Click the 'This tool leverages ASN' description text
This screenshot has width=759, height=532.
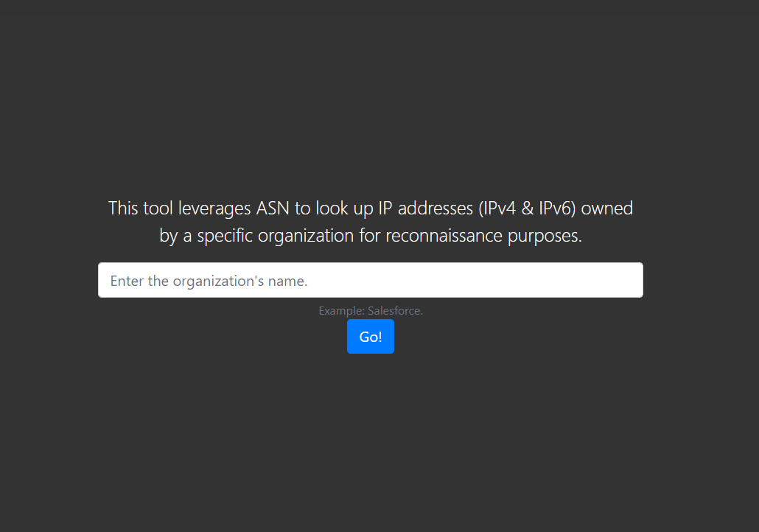point(371,222)
